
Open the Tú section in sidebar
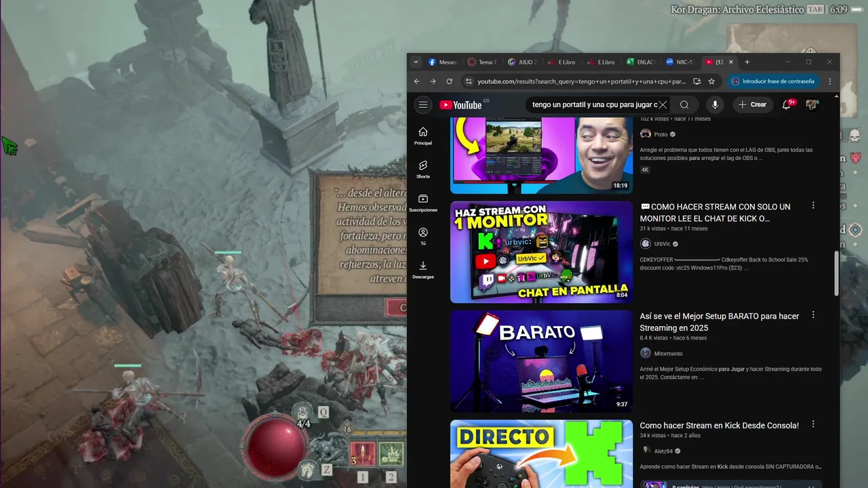click(423, 236)
